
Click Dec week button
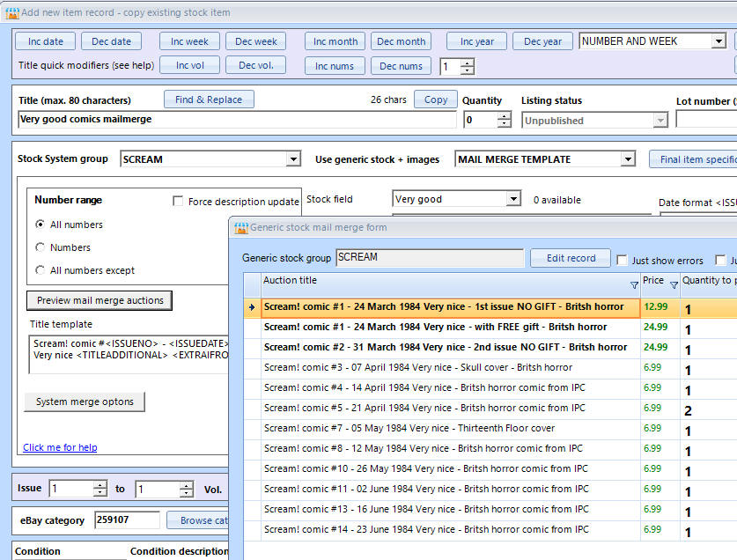click(x=255, y=41)
